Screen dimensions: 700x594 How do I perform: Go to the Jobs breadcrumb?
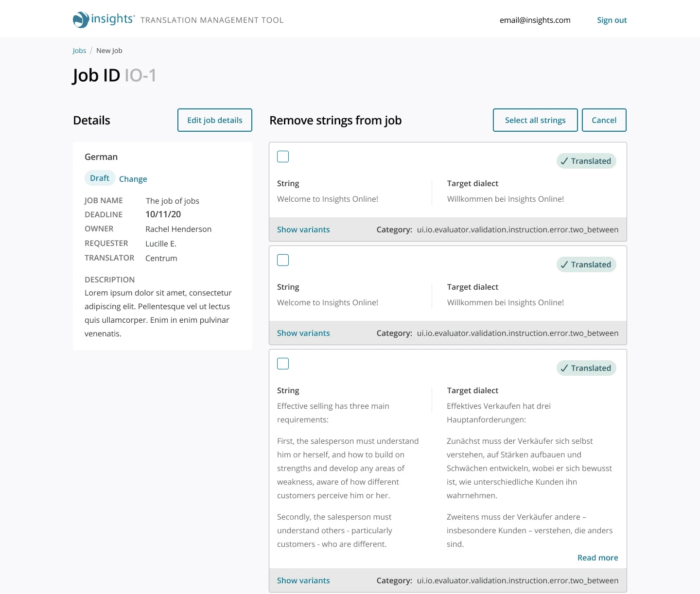[x=79, y=51]
